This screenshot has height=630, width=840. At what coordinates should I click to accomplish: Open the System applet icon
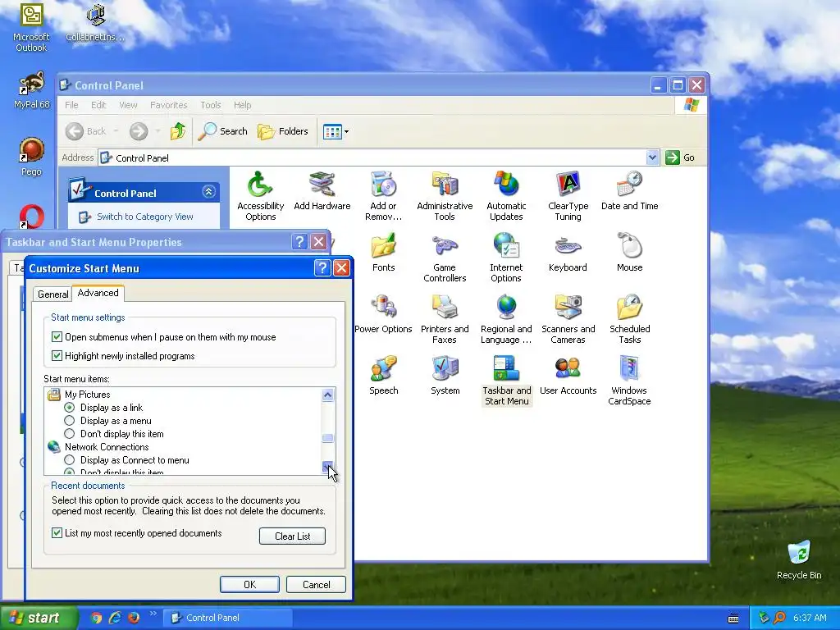tap(445, 376)
